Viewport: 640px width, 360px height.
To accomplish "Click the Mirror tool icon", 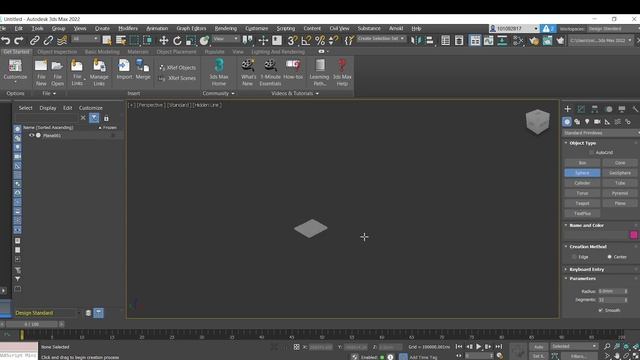I will (416, 40).
